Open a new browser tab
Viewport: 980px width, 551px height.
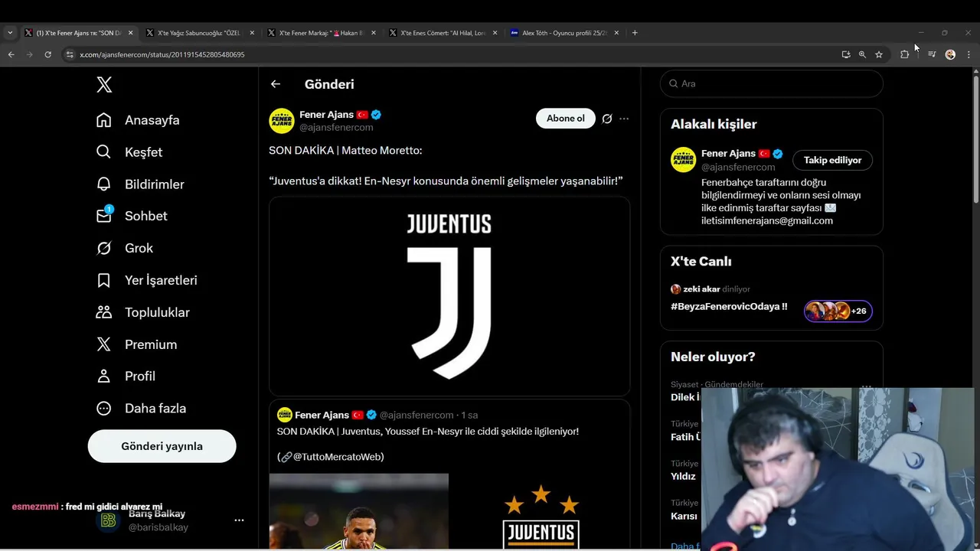635,33
